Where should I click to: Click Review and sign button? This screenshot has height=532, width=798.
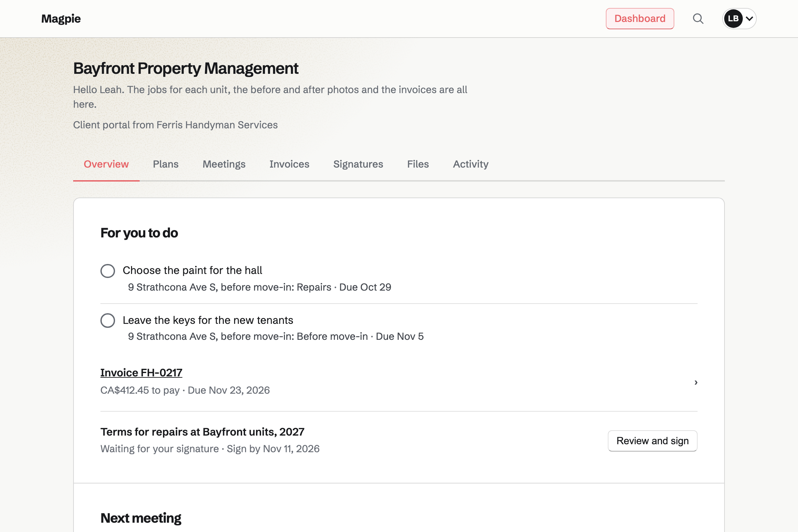click(x=652, y=441)
